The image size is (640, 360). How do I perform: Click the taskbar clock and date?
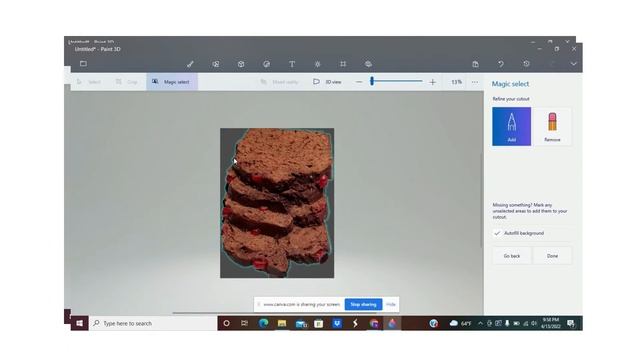(551, 323)
